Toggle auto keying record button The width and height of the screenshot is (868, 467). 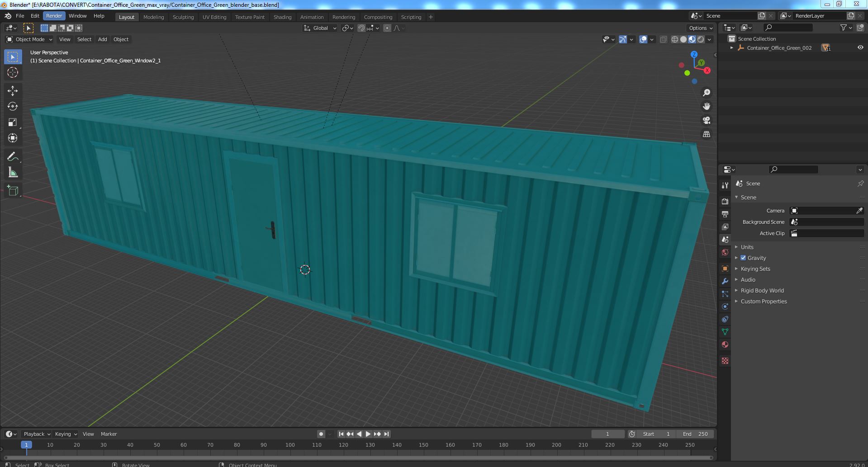click(x=321, y=434)
